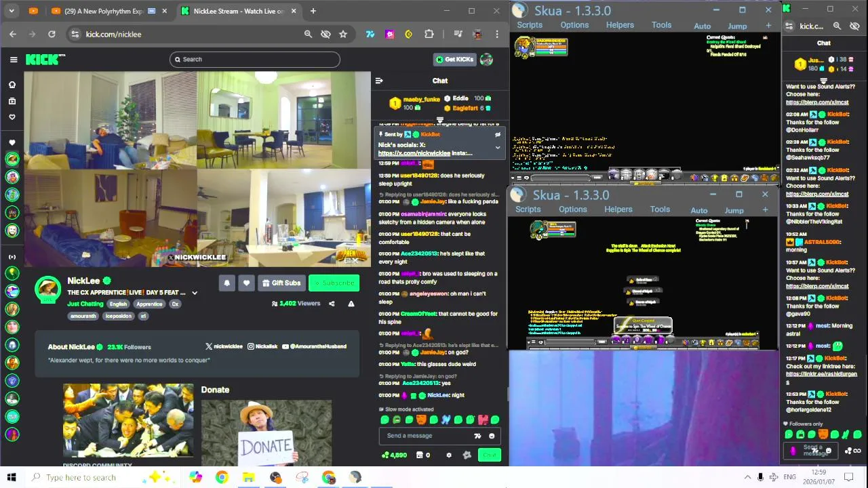This screenshot has width=868, height=488.
Task: Share the stream with share icon
Action: [x=332, y=304]
